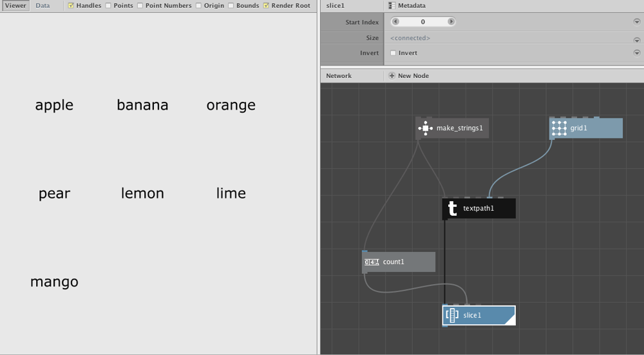644x355 pixels.
Task: Click the word lemon in viewer
Action: pos(142,193)
